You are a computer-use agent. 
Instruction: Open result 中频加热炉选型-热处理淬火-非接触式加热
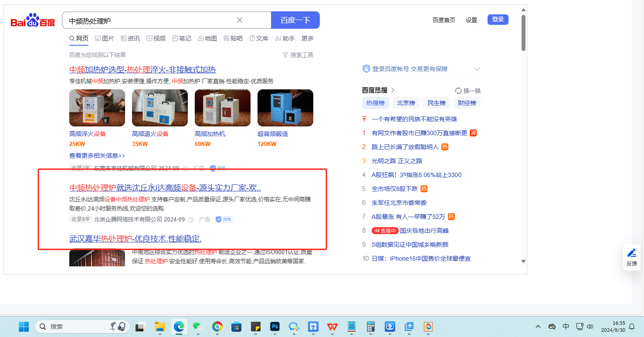point(142,70)
